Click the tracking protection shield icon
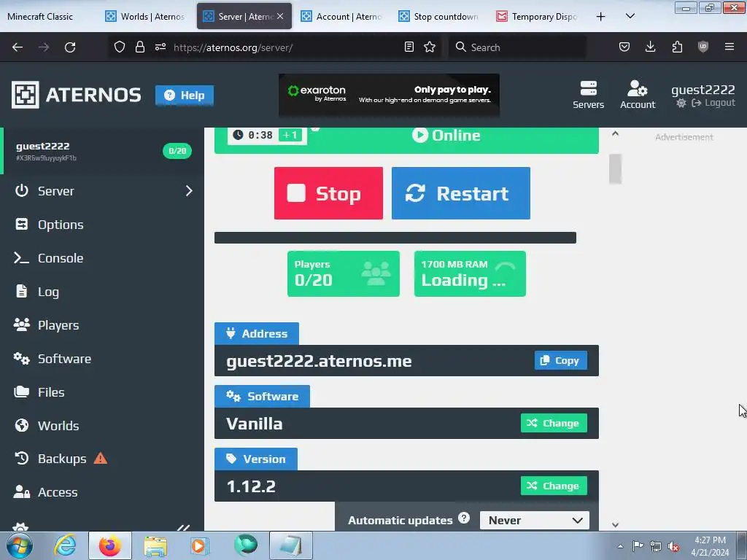The width and height of the screenshot is (747, 560). coord(120,47)
